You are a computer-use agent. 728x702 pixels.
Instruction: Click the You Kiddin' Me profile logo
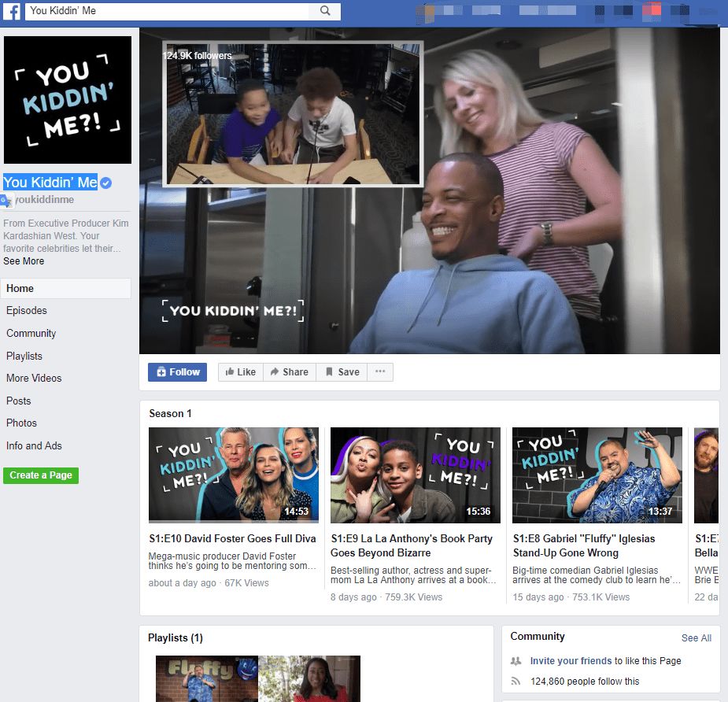68,100
